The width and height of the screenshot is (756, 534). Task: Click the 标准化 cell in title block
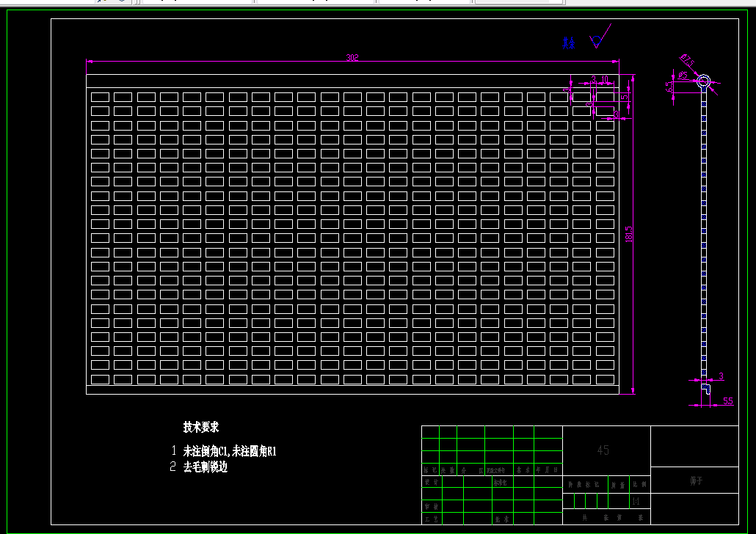[500, 482]
